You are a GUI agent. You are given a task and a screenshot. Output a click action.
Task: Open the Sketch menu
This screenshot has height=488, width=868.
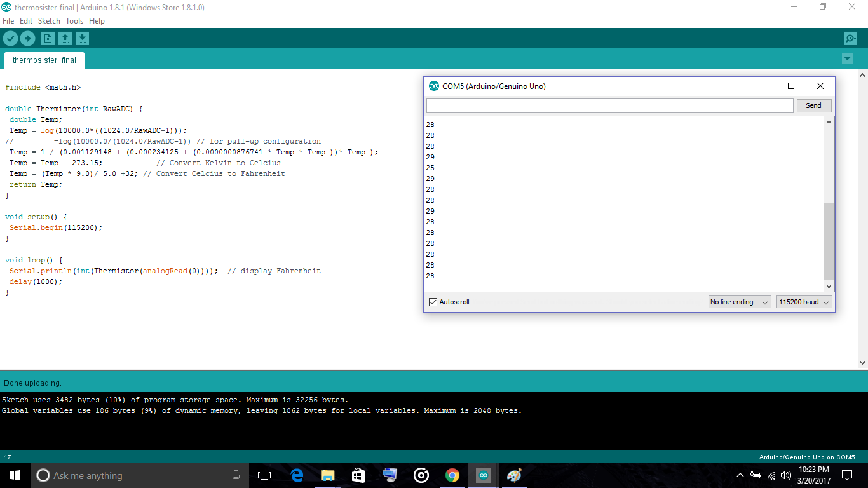(x=49, y=21)
